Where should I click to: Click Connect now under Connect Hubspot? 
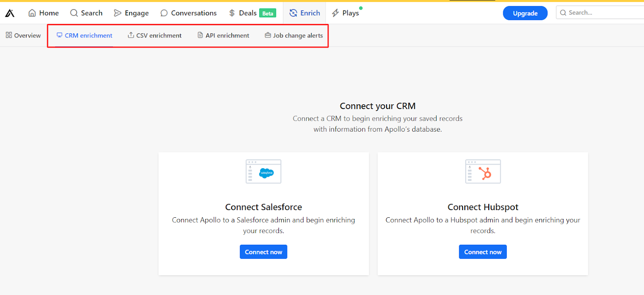click(483, 252)
